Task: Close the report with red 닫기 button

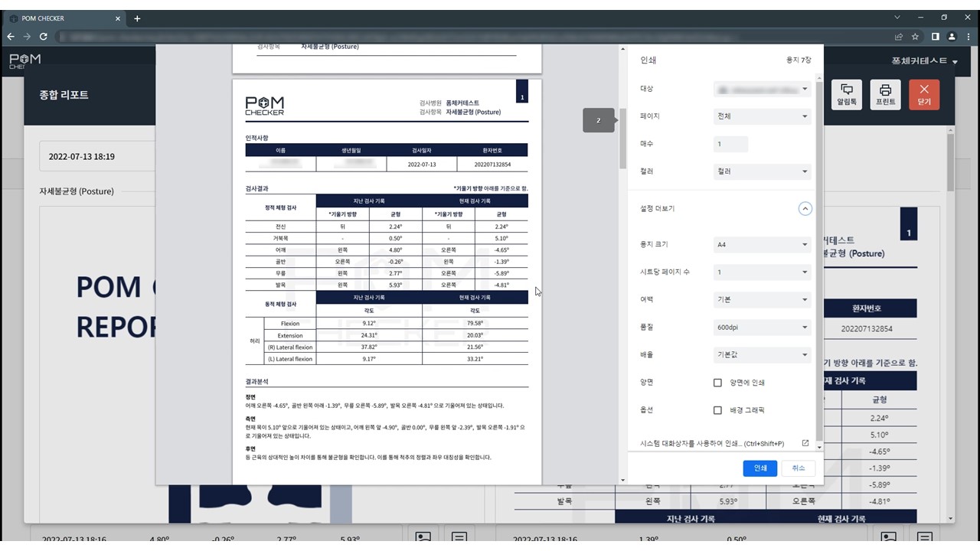Action: 924,95
